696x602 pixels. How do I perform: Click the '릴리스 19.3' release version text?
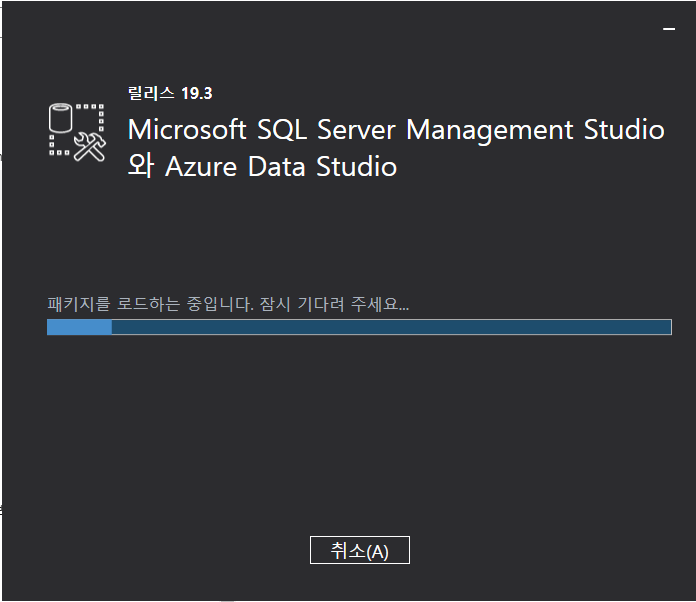[170, 93]
